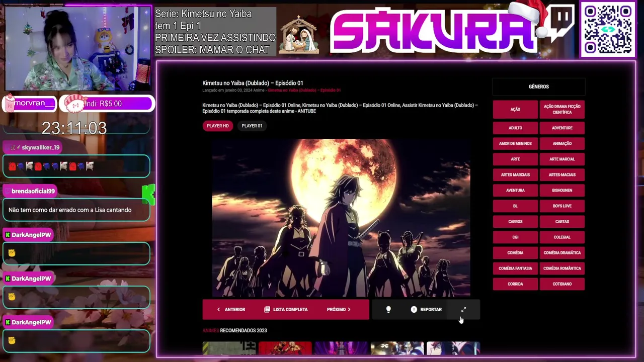Open LISTA COMPLETA episode list
The image size is (644, 362).
tap(286, 310)
